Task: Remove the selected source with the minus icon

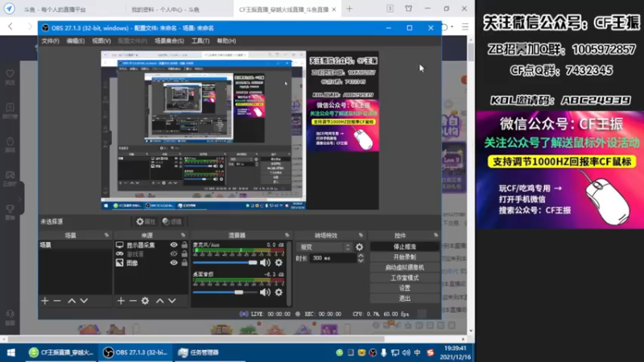Action: (x=133, y=301)
